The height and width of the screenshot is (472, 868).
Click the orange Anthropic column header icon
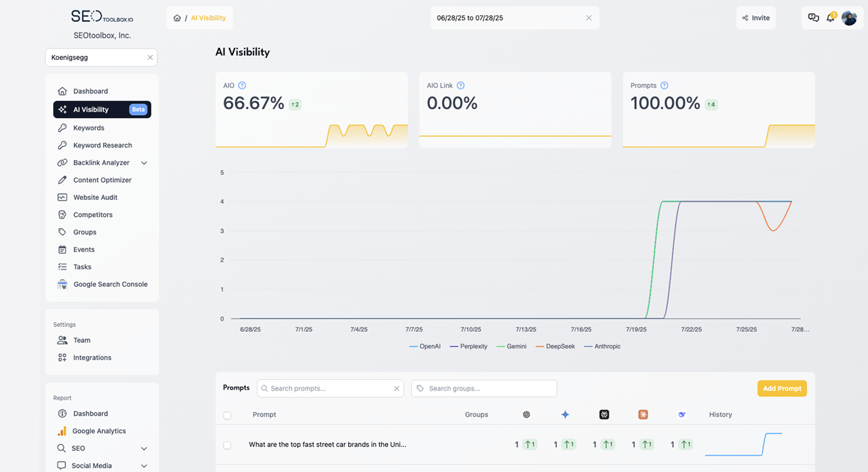[x=643, y=414]
